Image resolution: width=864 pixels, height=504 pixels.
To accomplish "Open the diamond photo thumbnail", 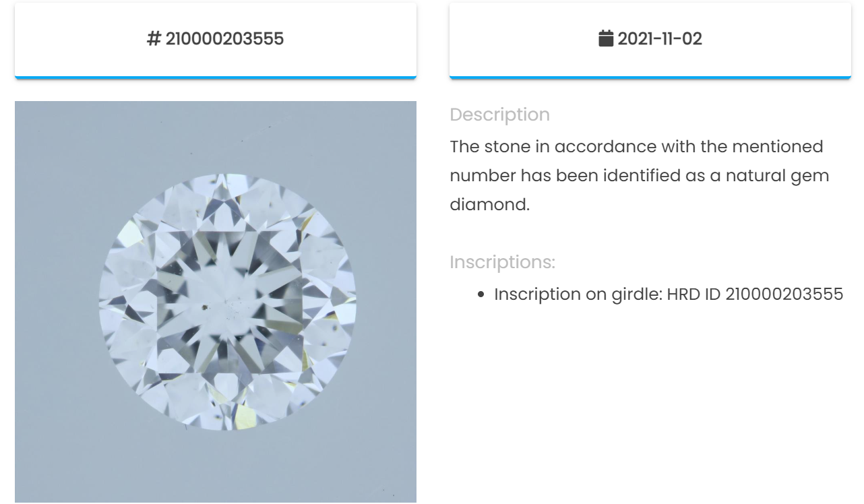I will (216, 302).
